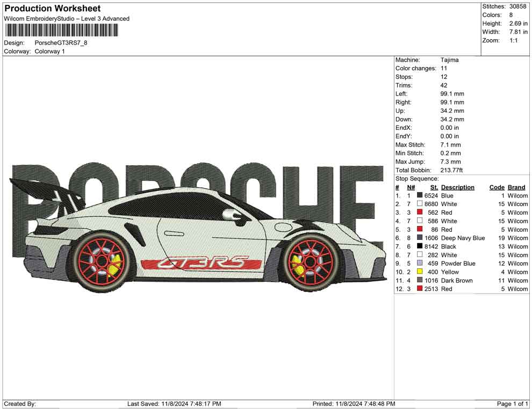Viewport: 532px width, 409px height.
Task: Click the Brand column header
Action: 516,187
